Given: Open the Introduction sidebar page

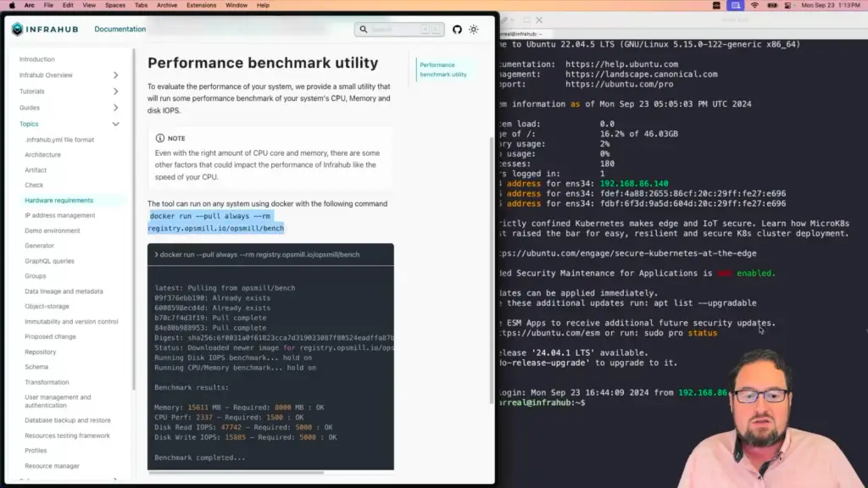Looking at the screenshot, I should coord(37,59).
